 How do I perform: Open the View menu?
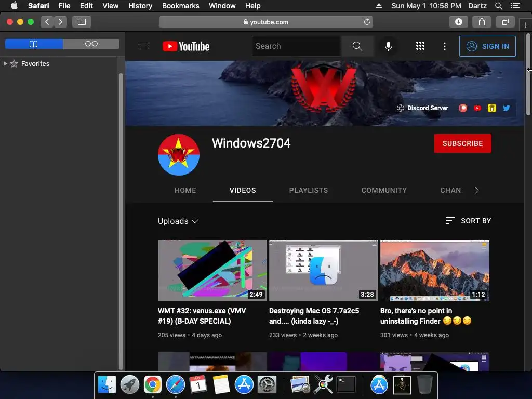pos(111,6)
